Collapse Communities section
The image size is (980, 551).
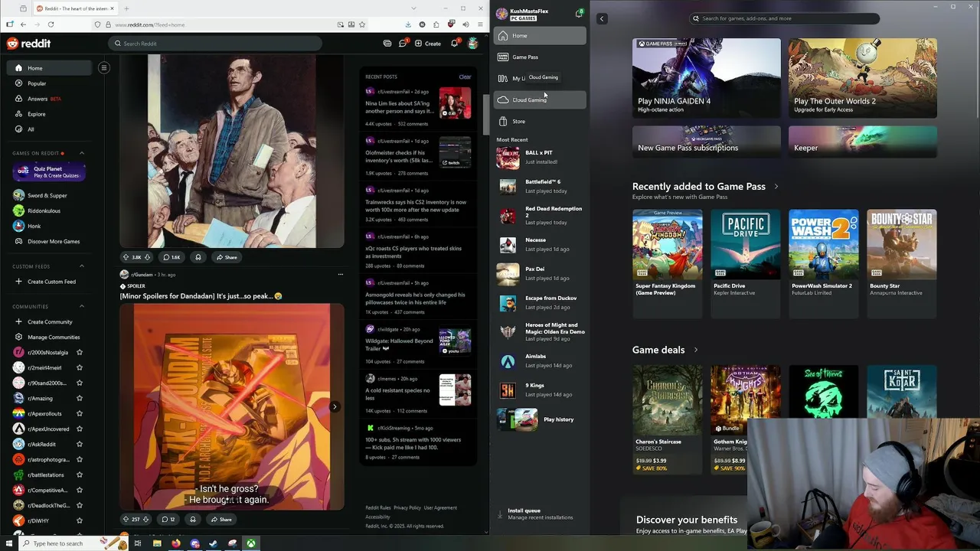(82, 306)
